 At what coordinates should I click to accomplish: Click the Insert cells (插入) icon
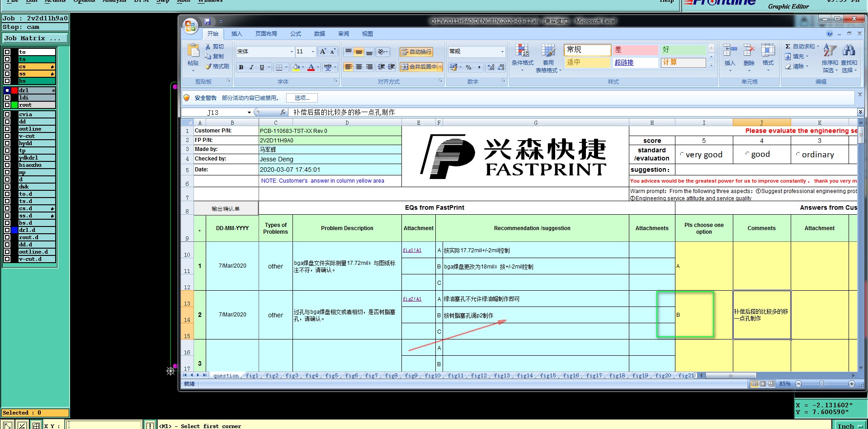click(x=730, y=51)
